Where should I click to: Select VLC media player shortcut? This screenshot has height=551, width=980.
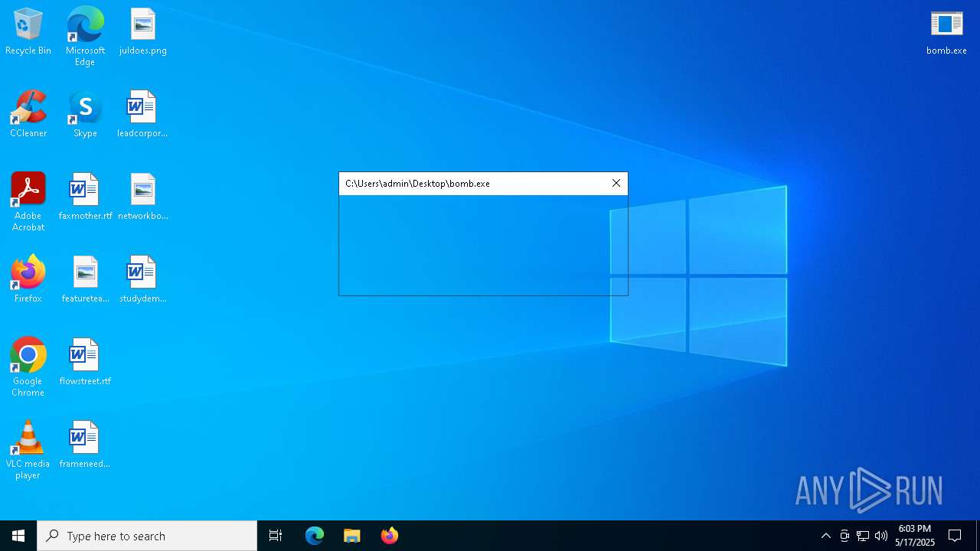tap(28, 451)
